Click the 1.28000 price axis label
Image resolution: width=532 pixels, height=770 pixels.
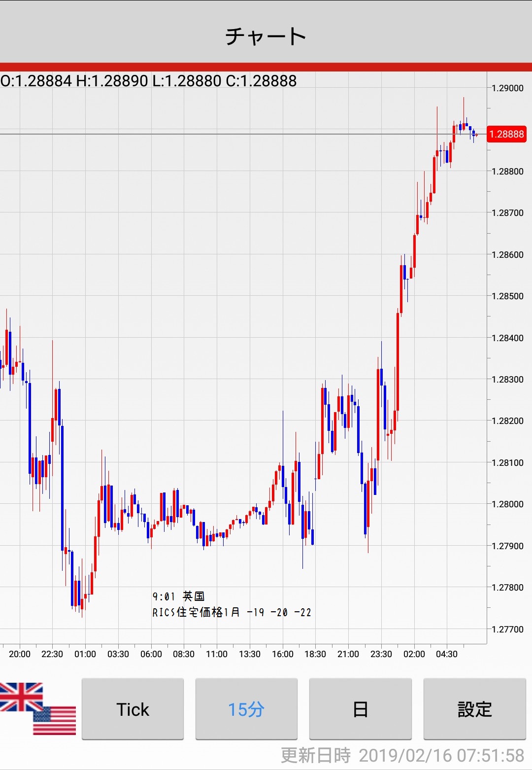point(507,504)
